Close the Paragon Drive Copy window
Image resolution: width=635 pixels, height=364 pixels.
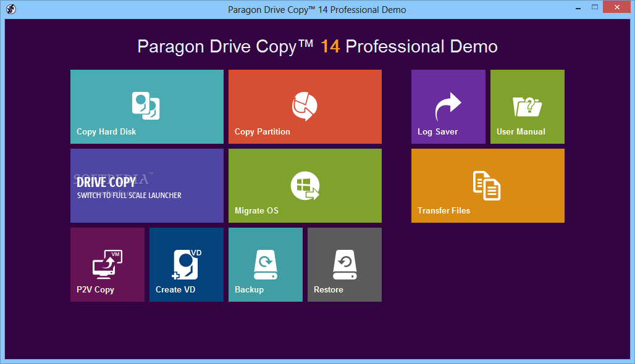(616, 7)
